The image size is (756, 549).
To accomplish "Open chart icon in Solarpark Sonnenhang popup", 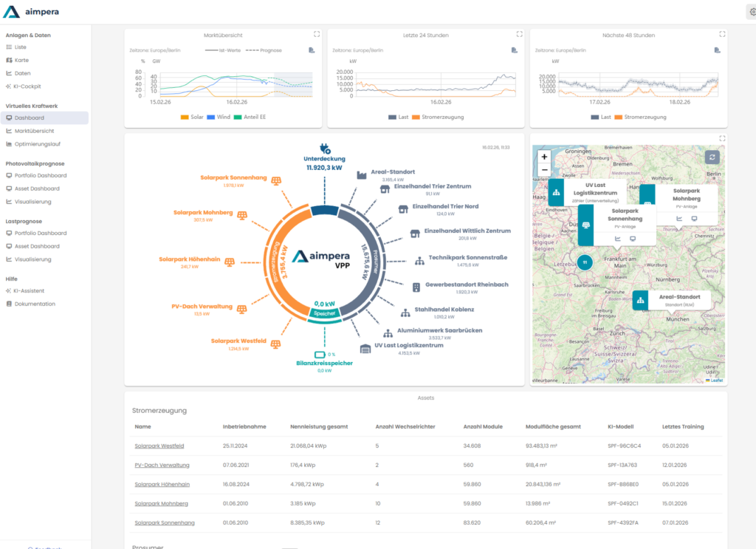I will [x=618, y=239].
